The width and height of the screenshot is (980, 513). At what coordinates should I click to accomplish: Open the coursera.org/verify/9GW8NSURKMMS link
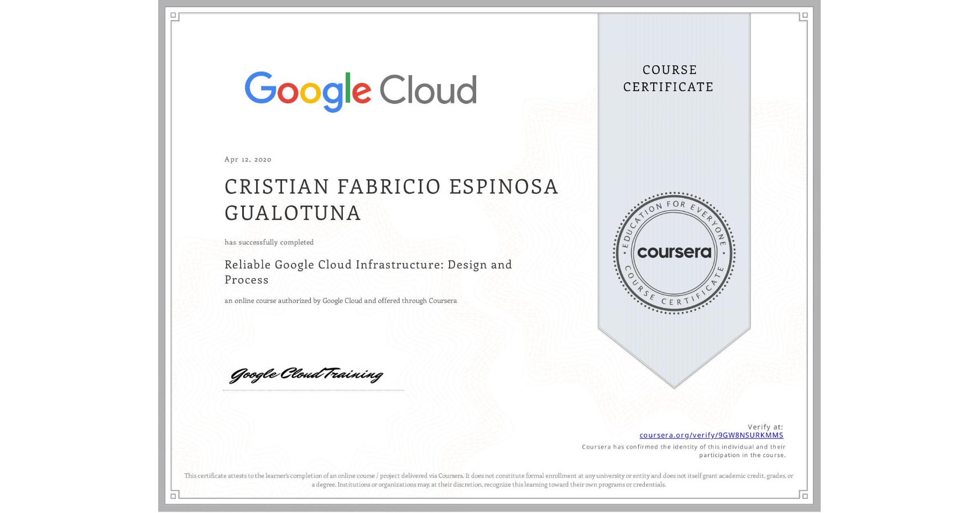pos(711,436)
